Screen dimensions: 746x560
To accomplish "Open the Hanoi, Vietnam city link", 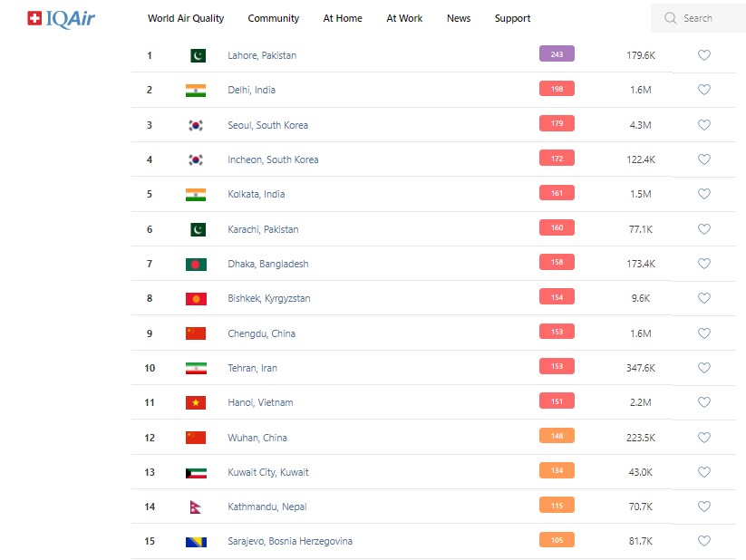I will (260, 402).
